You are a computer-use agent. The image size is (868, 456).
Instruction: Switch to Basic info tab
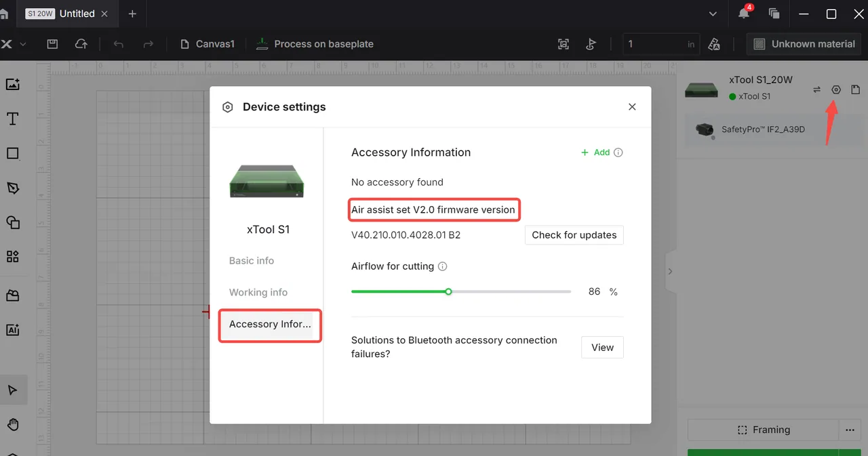[x=252, y=261]
